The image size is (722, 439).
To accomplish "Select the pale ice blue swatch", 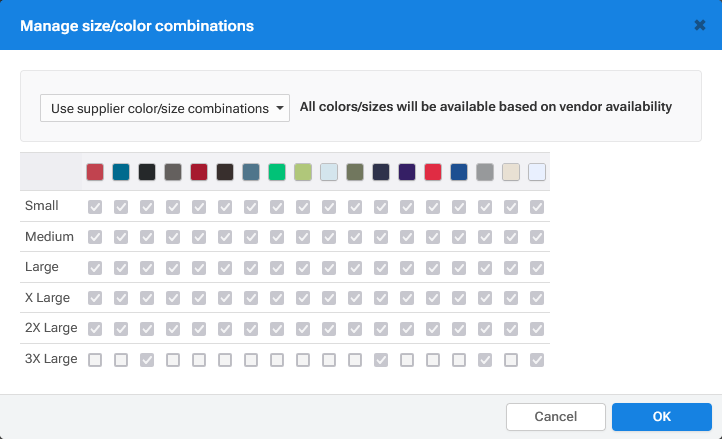I will (329, 172).
